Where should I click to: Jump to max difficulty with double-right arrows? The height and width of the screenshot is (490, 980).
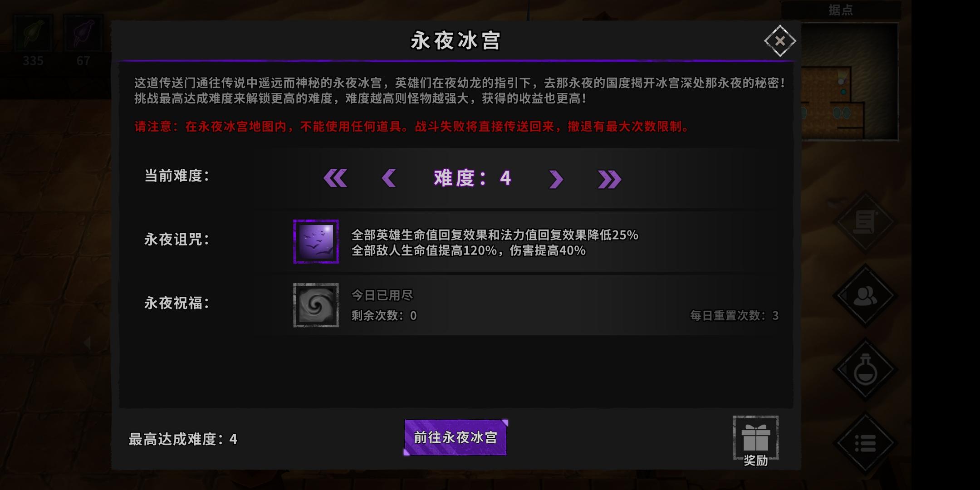(x=609, y=179)
